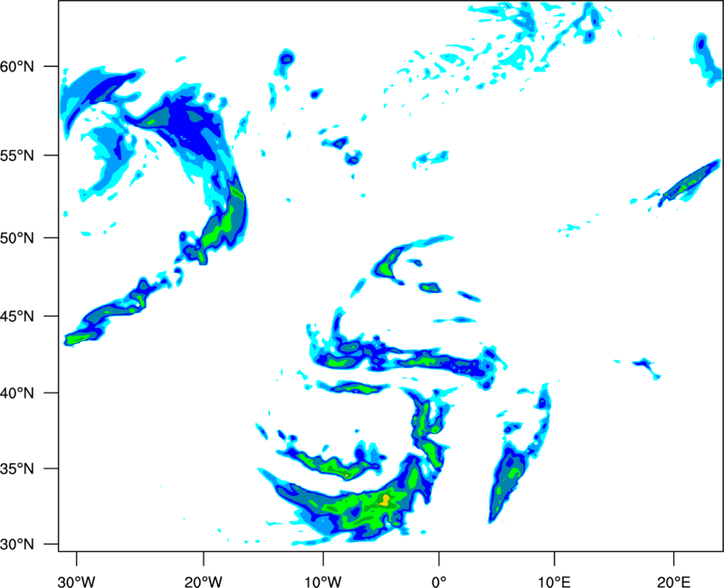Click the 0° longitude label
The width and height of the screenshot is (724, 588).
coord(439,582)
